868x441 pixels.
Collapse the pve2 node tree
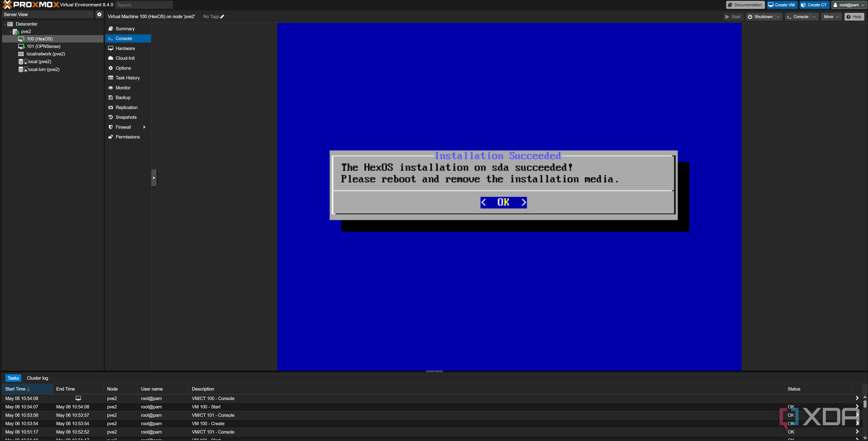(10, 32)
